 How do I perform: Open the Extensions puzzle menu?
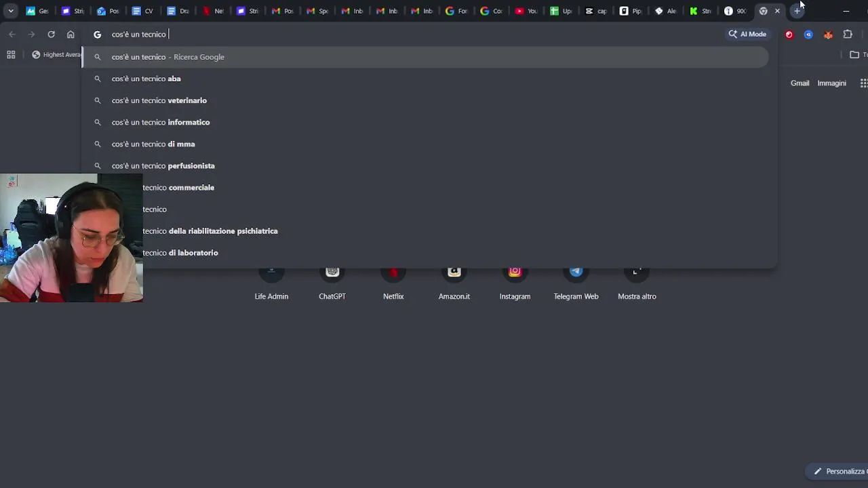pos(848,34)
